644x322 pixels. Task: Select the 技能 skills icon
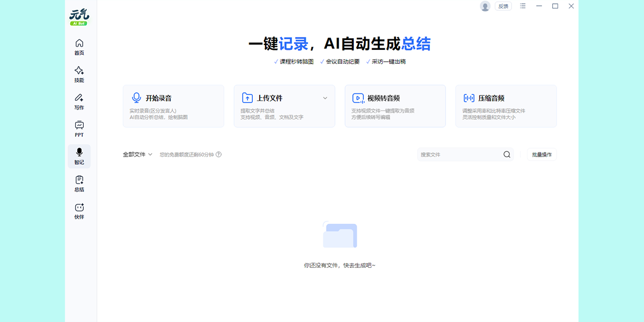coord(79,71)
